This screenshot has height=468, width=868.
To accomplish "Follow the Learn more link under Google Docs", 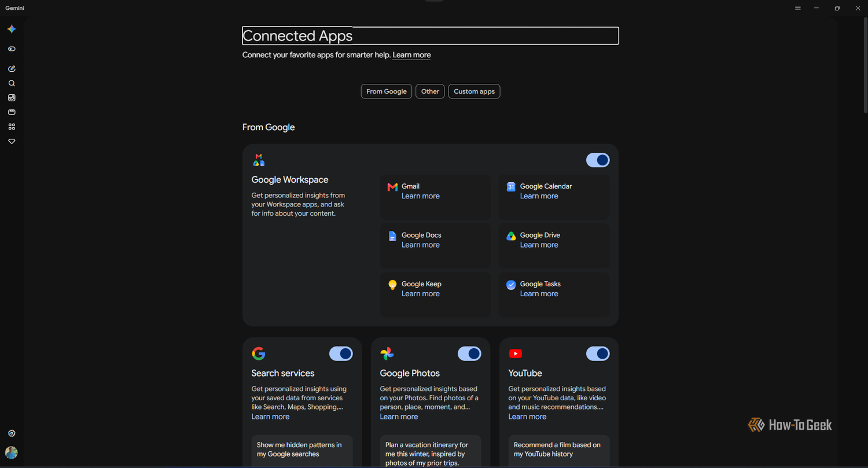I will pyautogui.click(x=421, y=245).
